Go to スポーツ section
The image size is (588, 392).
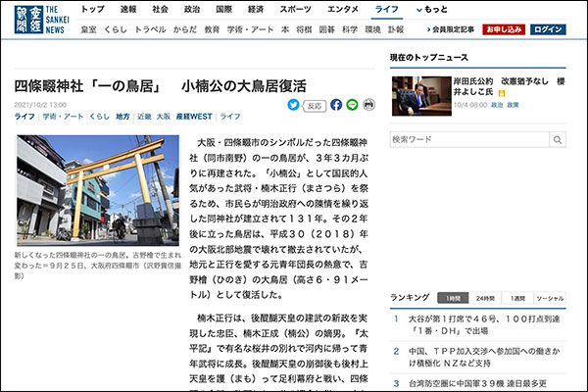[x=296, y=10]
